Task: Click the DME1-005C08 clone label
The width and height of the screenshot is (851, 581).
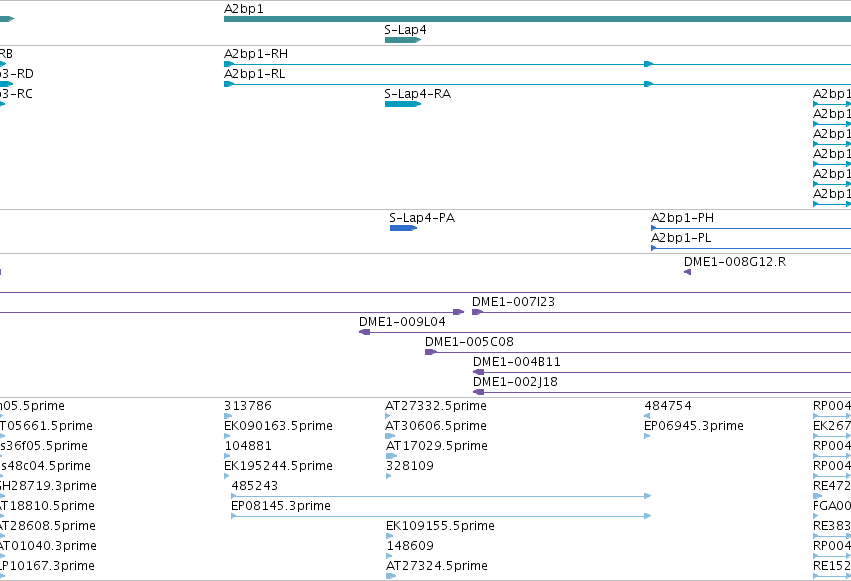Action: point(469,342)
